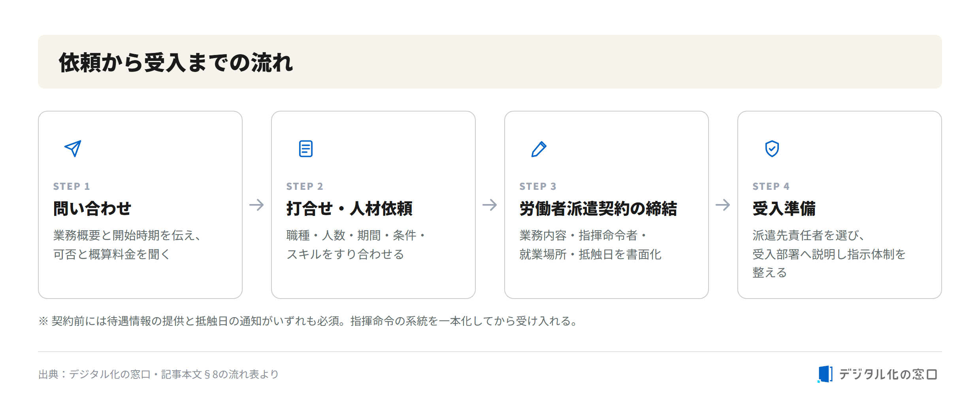Click the 依頼から受入までの流れ title
This screenshot has width=980, height=420.
176,62
